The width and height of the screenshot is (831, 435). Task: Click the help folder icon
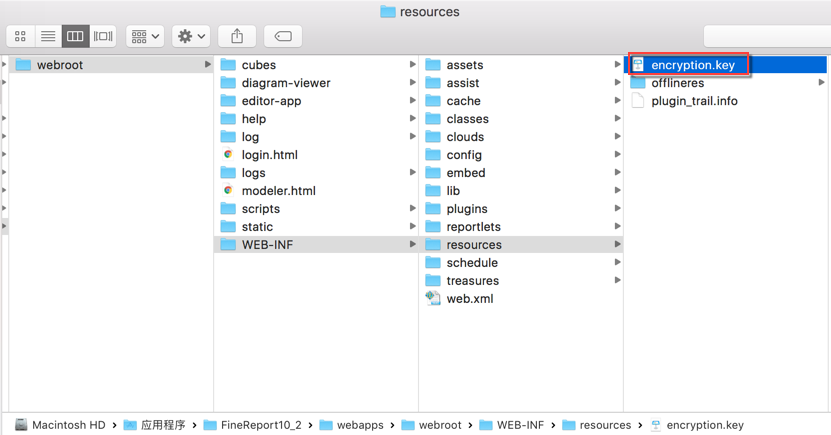[228, 119]
